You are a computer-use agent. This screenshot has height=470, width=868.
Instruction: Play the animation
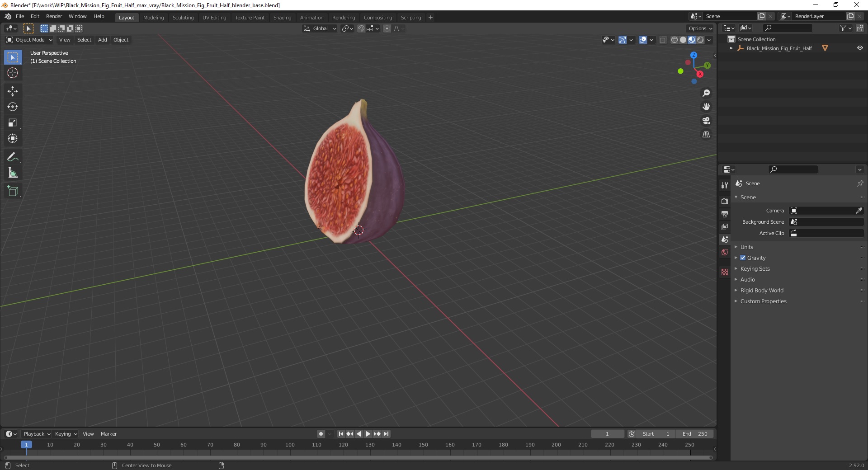[368, 434]
